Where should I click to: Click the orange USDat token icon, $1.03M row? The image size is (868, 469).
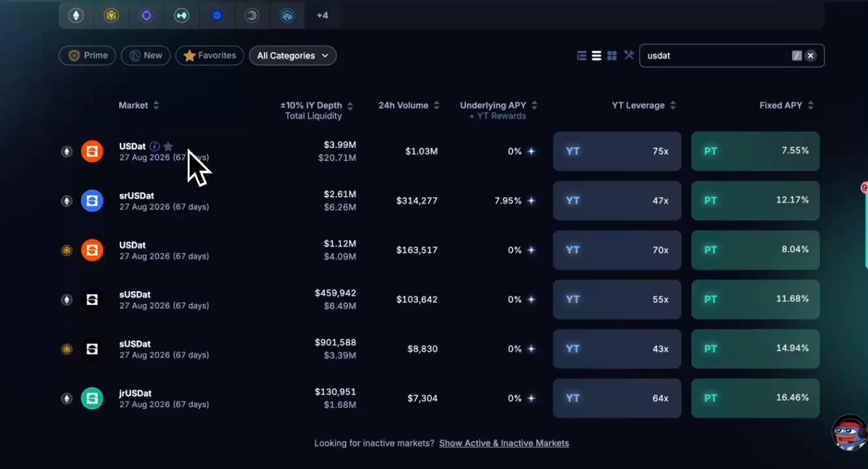[92, 152]
